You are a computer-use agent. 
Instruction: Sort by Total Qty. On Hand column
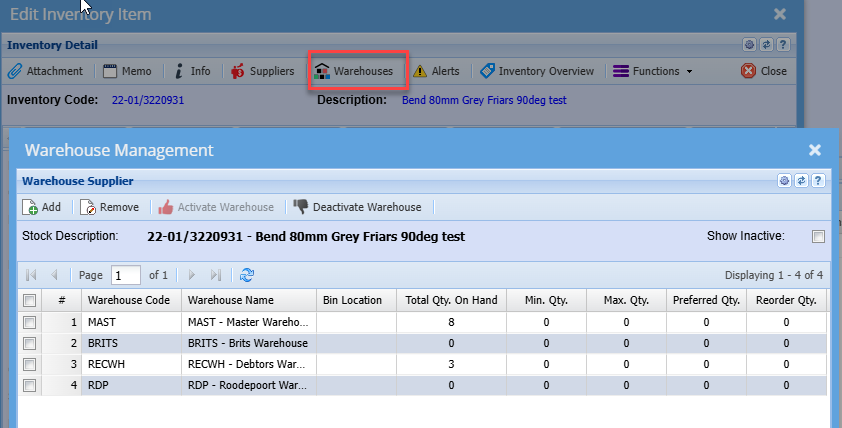pyautogui.click(x=452, y=300)
